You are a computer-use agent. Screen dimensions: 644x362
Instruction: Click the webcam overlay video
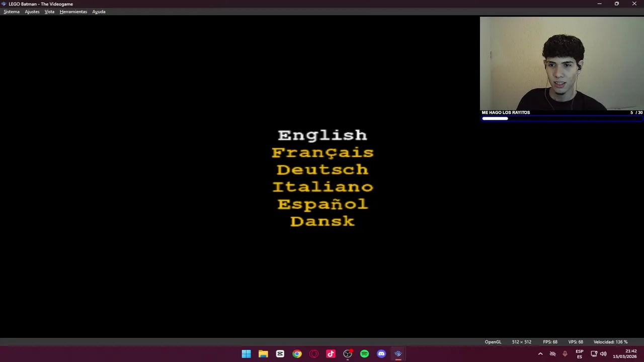[x=561, y=63]
